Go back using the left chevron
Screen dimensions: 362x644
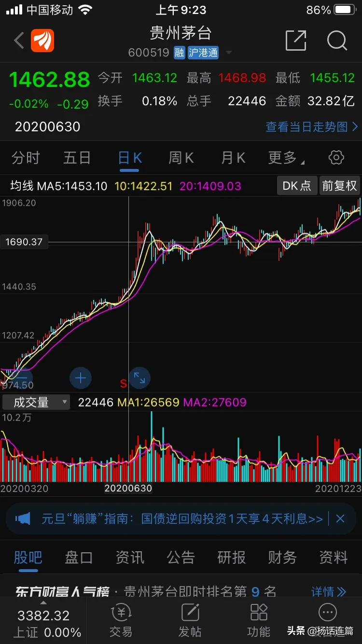point(19,41)
